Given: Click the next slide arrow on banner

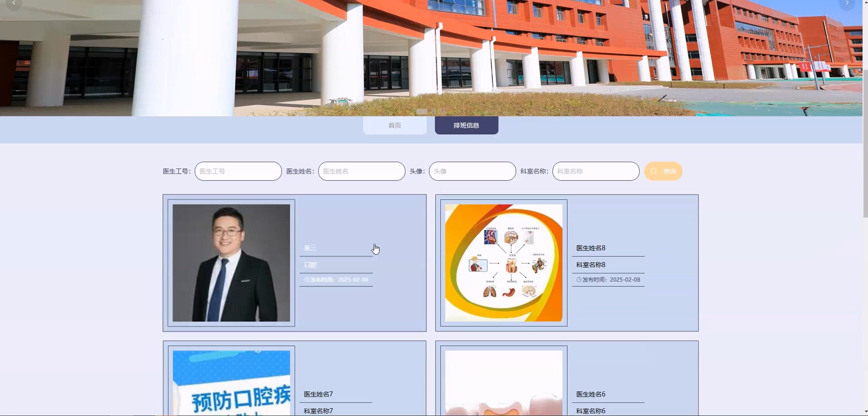Looking at the screenshot, I should (847, 3).
